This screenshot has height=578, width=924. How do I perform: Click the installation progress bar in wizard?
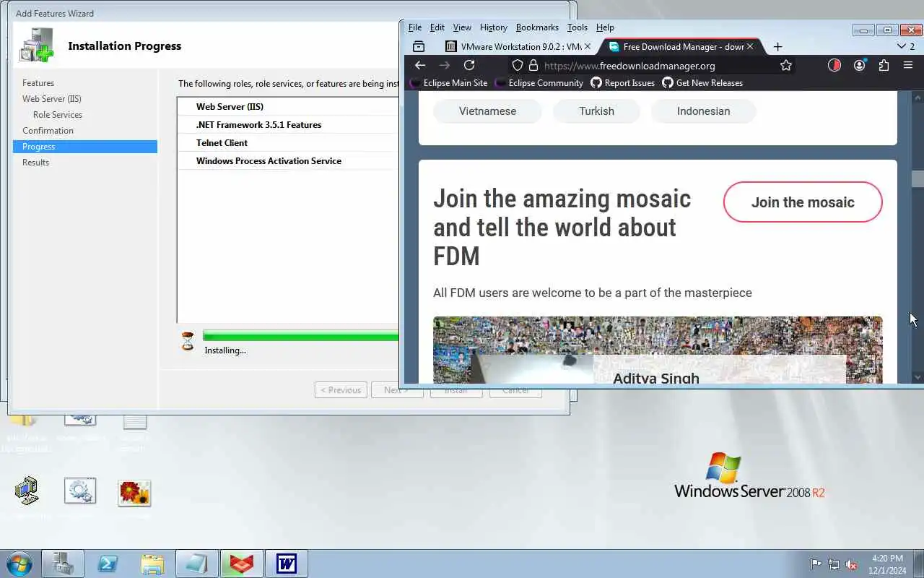[300, 335]
